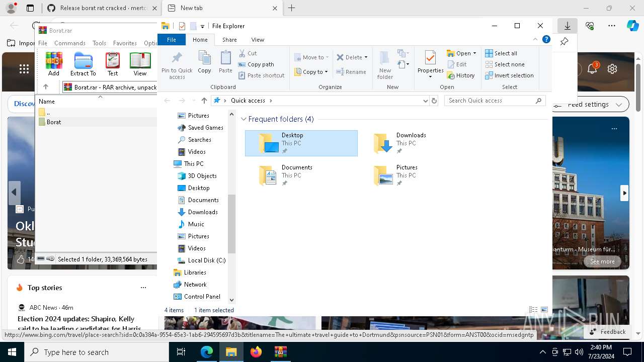Click WinRAR Test icon
The image size is (644, 362).
click(113, 64)
